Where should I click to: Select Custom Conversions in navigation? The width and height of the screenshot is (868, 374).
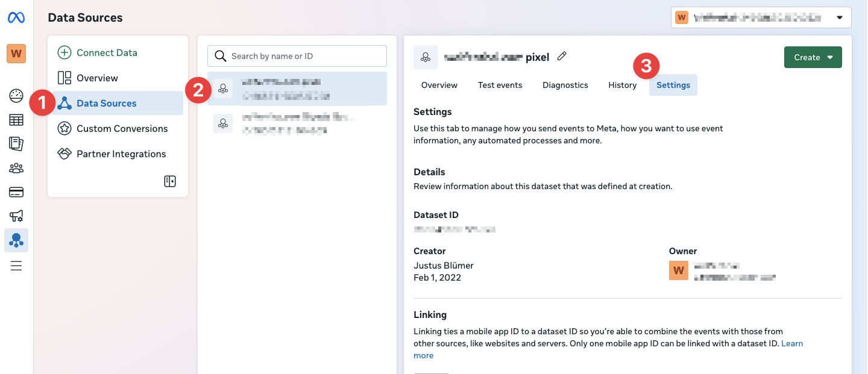pyautogui.click(x=122, y=128)
